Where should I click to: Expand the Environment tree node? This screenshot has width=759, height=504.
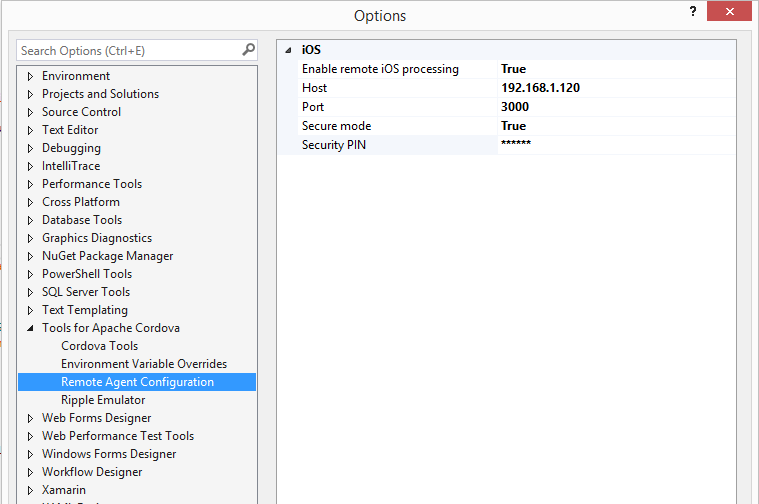(x=30, y=76)
